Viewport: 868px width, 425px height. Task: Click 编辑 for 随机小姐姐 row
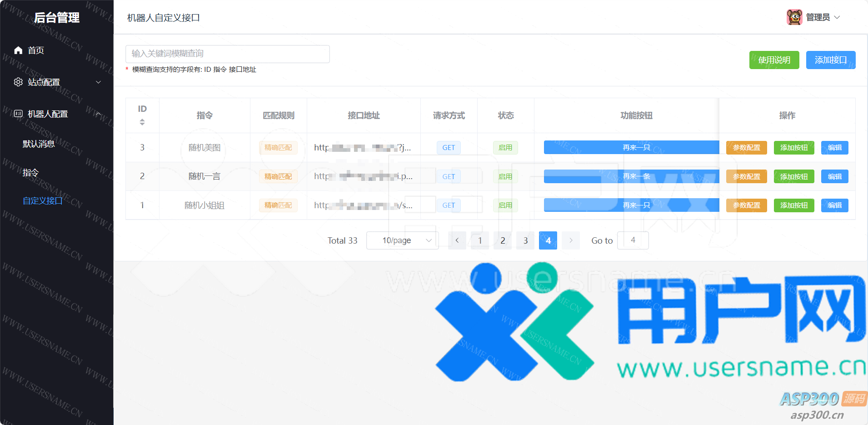834,205
